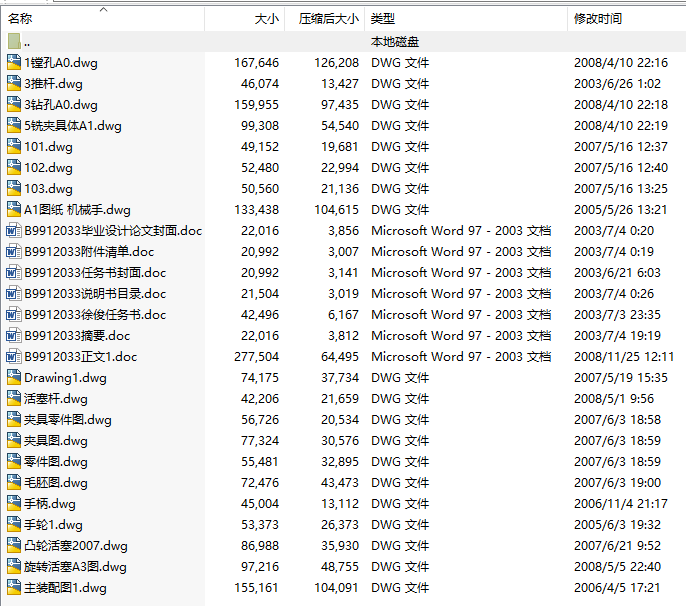Click DWG 文件 type of 手轮1.dwg
The width and height of the screenshot is (686, 606).
(400, 525)
